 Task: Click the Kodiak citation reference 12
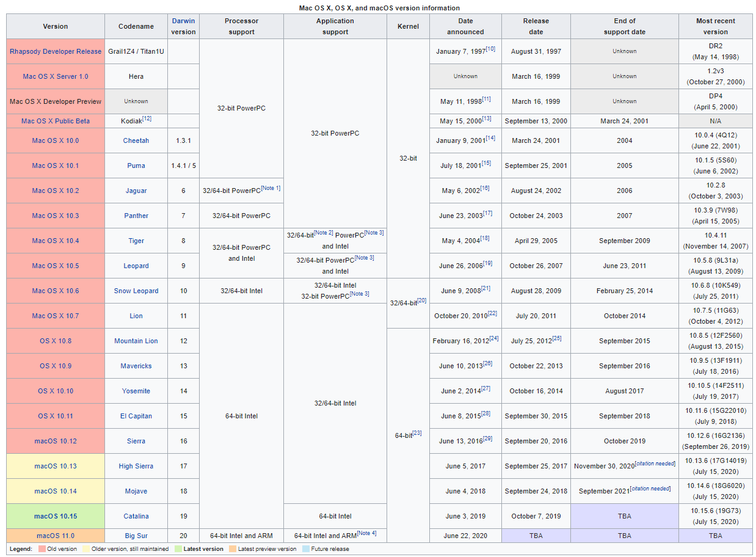click(x=147, y=117)
